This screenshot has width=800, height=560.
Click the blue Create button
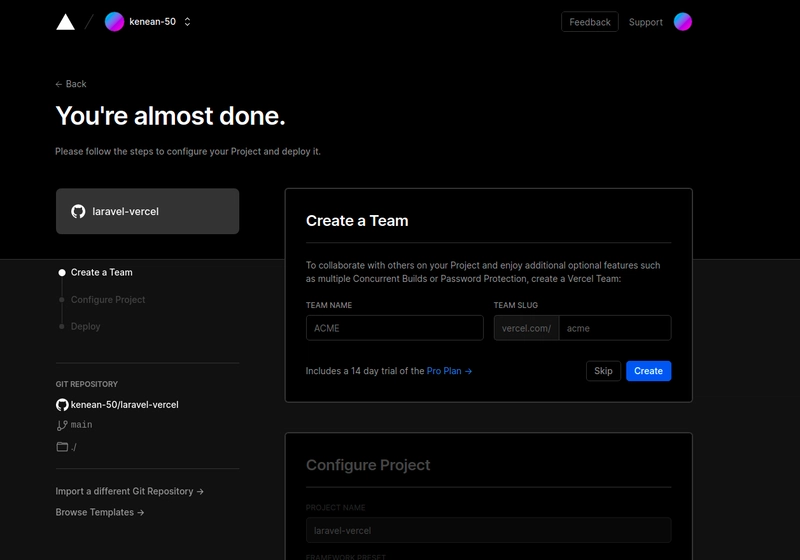pyautogui.click(x=648, y=371)
